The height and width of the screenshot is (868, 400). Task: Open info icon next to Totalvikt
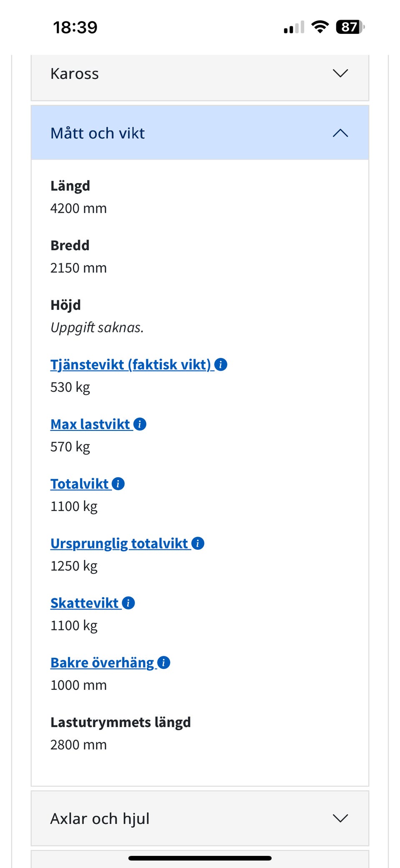tap(118, 484)
